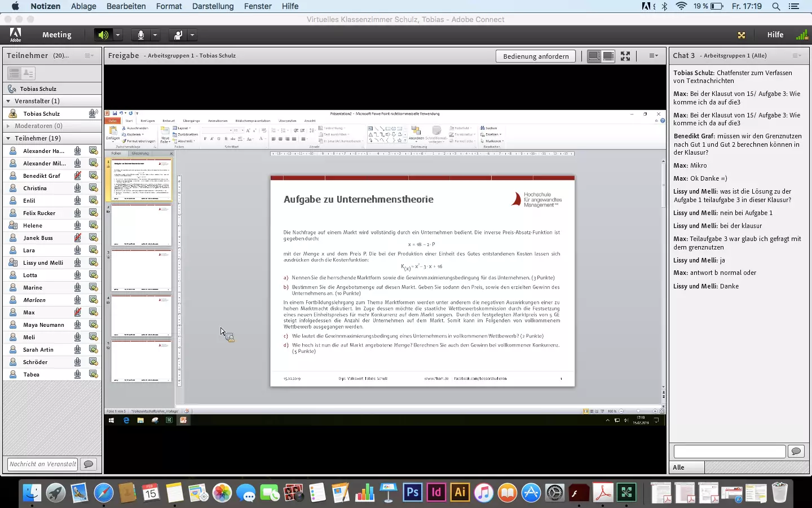Click the connection status signal bars
Image resolution: width=812 pixels, height=508 pixels.
point(801,35)
